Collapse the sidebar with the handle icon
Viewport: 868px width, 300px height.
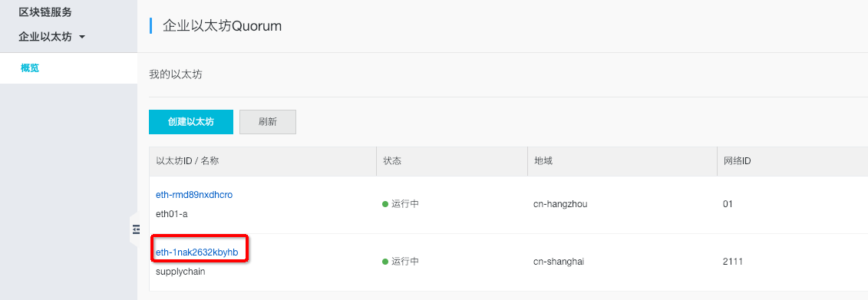[x=136, y=228]
